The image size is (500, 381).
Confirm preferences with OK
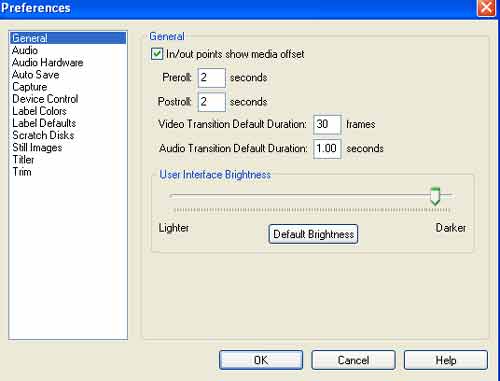click(x=261, y=360)
